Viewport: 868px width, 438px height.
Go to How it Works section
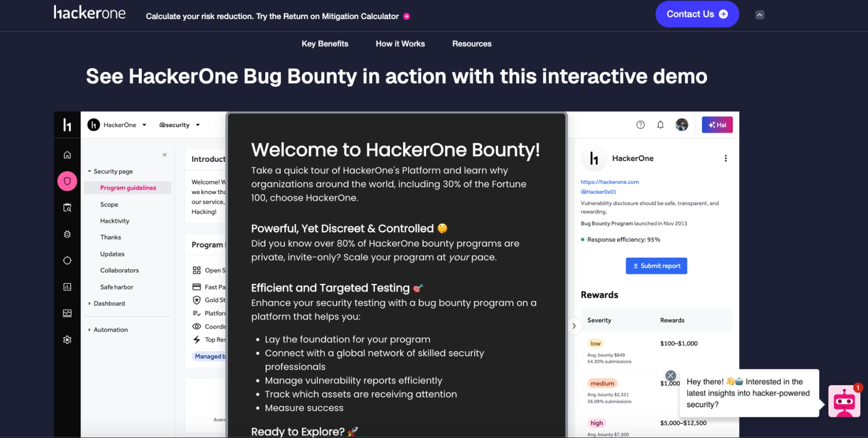tap(400, 44)
